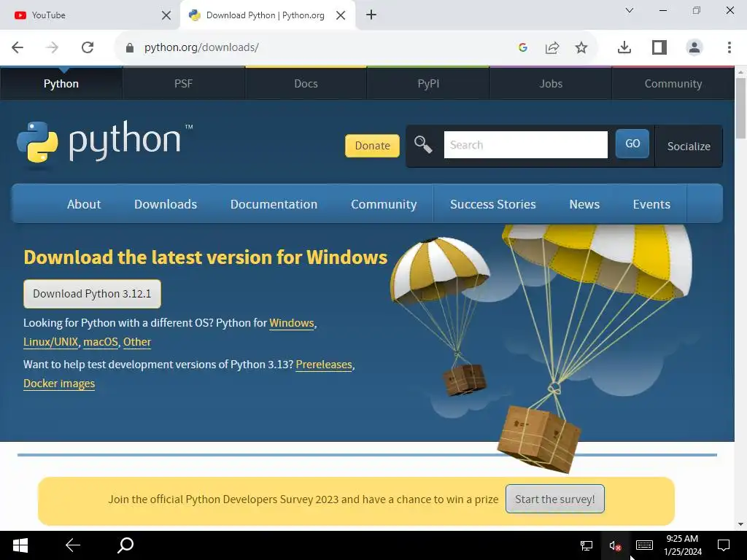The width and height of the screenshot is (747, 560).
Task: Open the Docker images link
Action: [59, 384]
